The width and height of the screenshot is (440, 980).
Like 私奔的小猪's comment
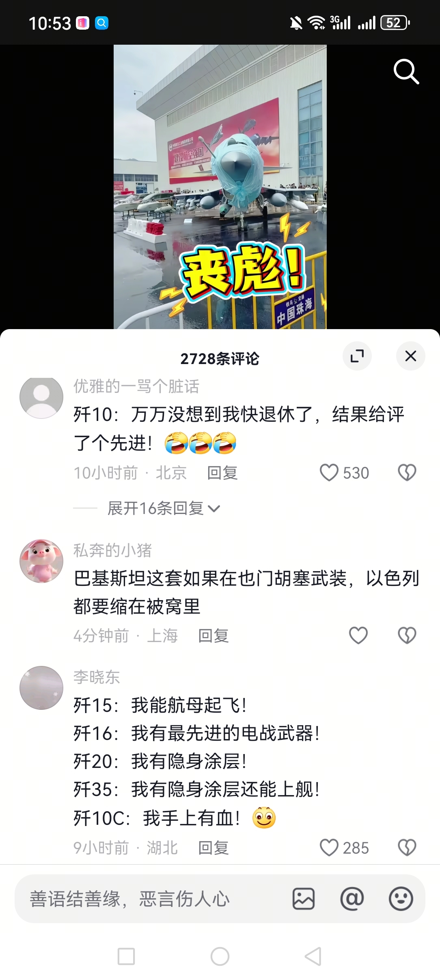[358, 635]
